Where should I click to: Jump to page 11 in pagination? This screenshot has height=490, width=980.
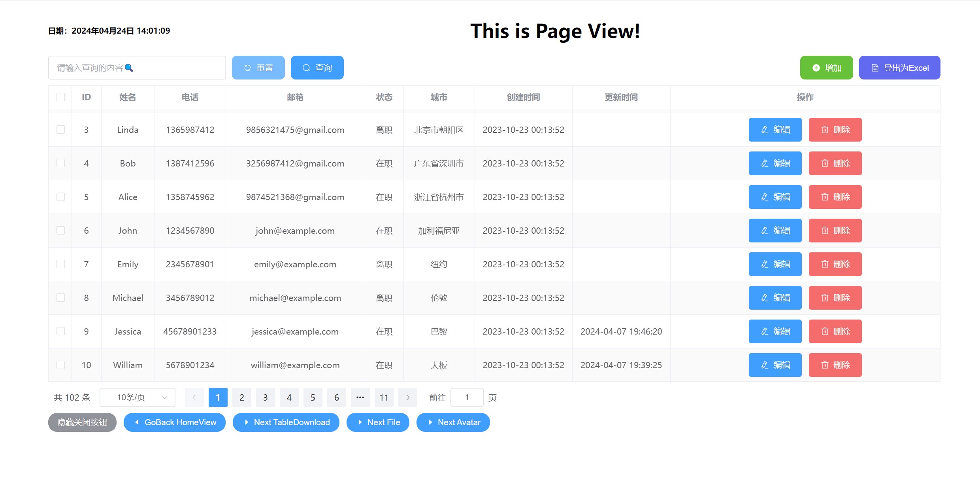pos(384,397)
